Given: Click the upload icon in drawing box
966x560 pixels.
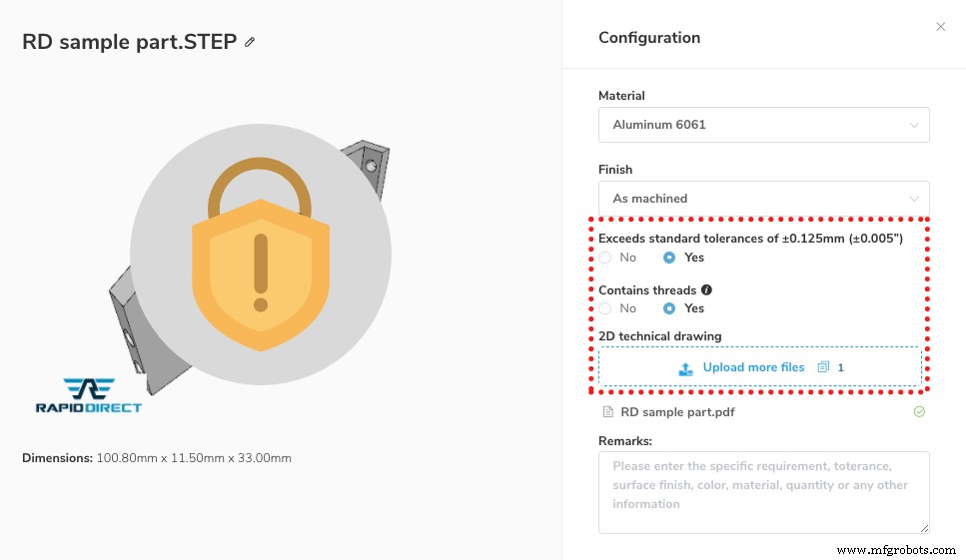Looking at the screenshot, I should 686,368.
